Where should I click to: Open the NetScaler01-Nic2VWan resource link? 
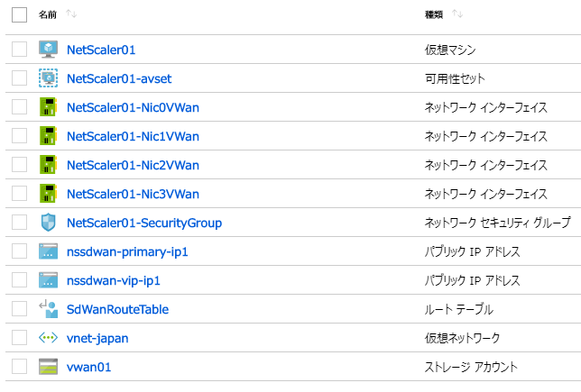[x=133, y=165]
